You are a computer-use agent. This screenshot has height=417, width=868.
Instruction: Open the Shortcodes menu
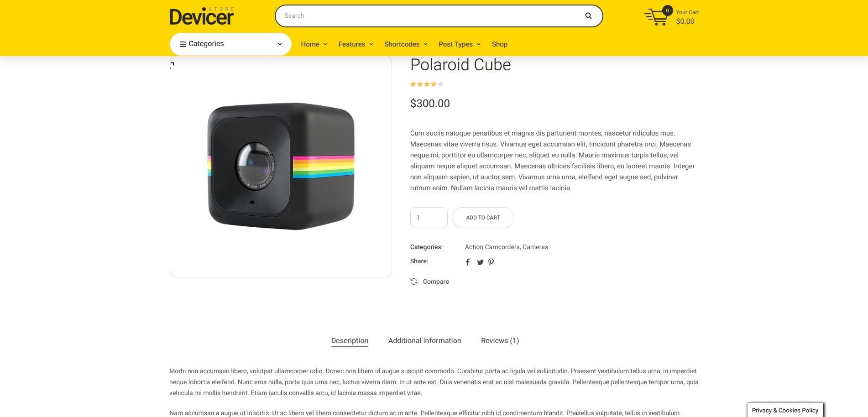406,44
